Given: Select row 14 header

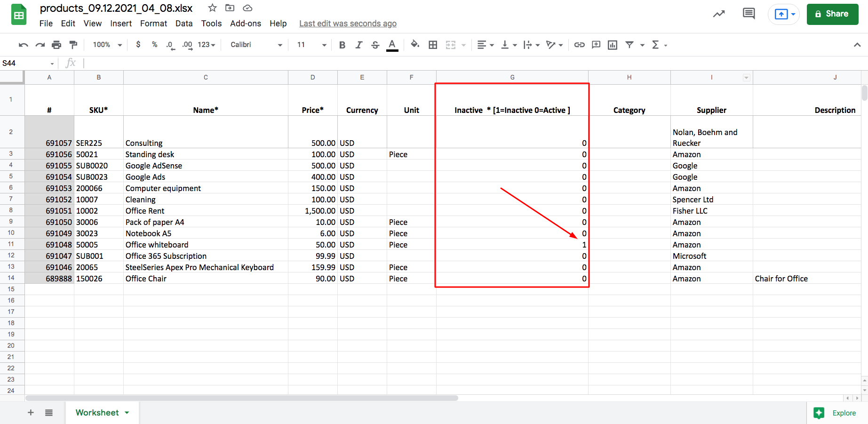Looking at the screenshot, I should 12,278.
